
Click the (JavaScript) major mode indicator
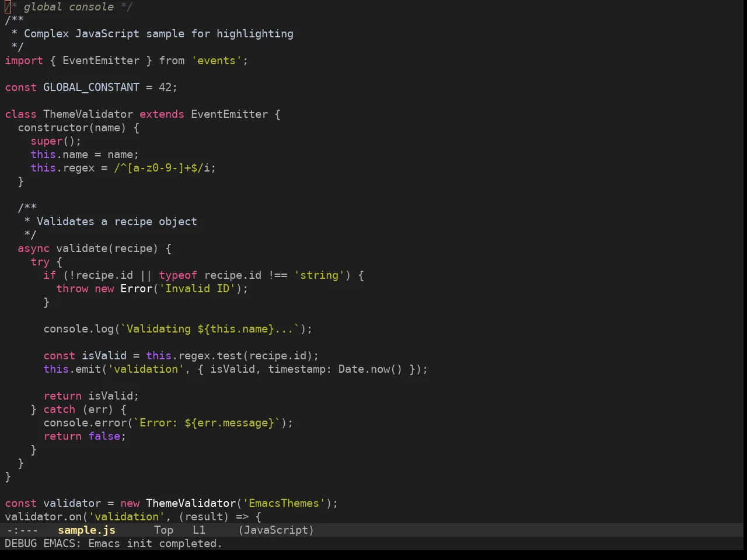point(276,530)
